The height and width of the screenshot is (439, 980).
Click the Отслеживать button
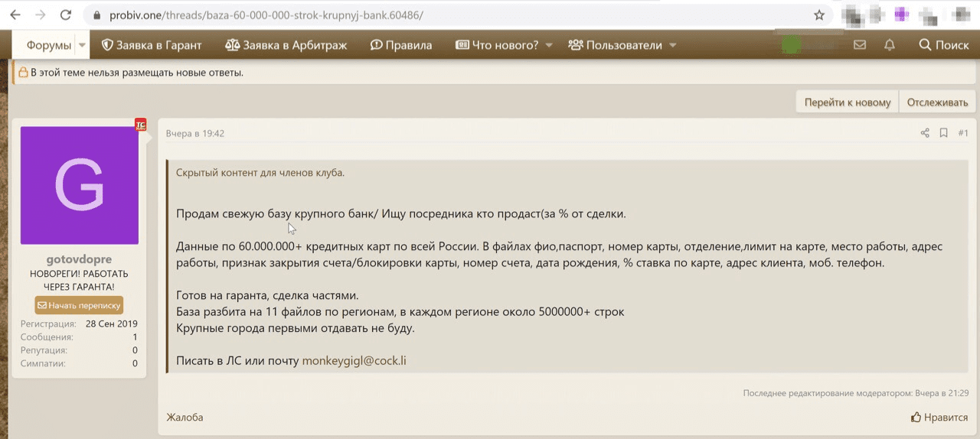point(937,102)
